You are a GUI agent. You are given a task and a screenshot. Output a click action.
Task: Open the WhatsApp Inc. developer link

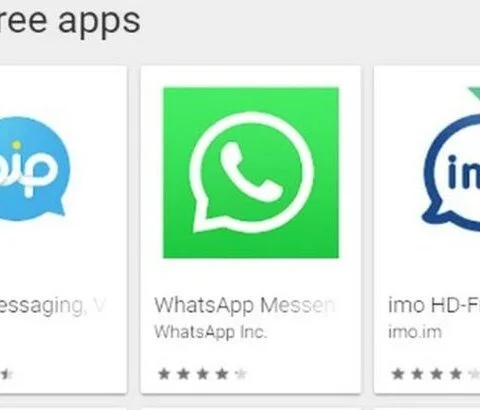click(x=211, y=332)
